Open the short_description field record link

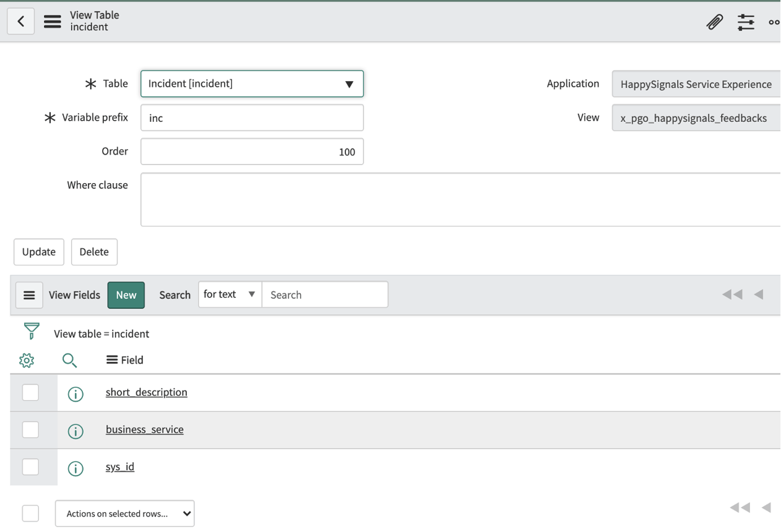(146, 392)
